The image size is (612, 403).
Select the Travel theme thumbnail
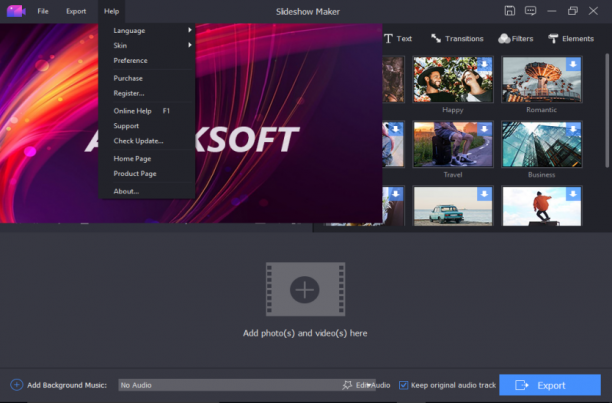pyautogui.click(x=453, y=144)
